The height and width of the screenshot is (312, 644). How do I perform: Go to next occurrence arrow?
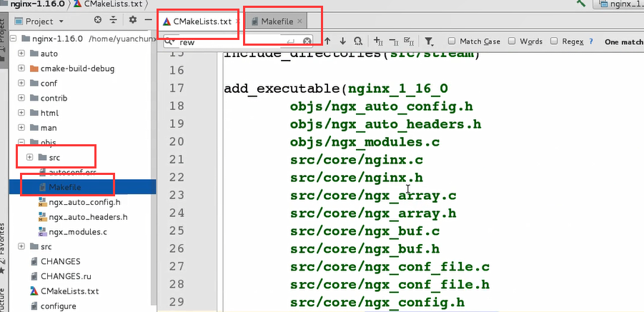coord(342,41)
